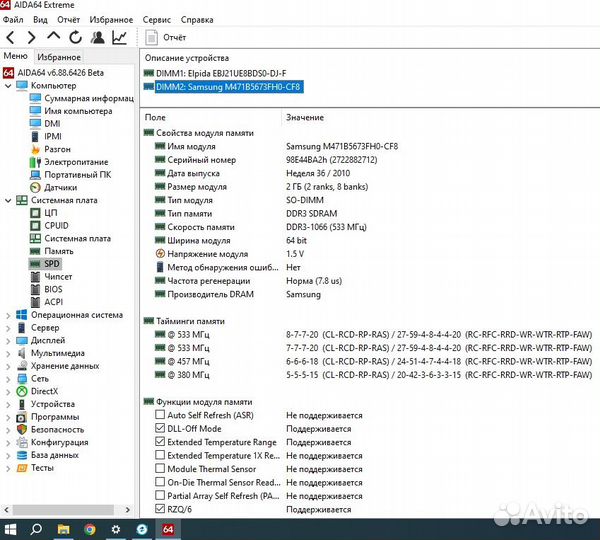Open the Сервис menu
Screen dimensions: 600x540
[x=156, y=19]
